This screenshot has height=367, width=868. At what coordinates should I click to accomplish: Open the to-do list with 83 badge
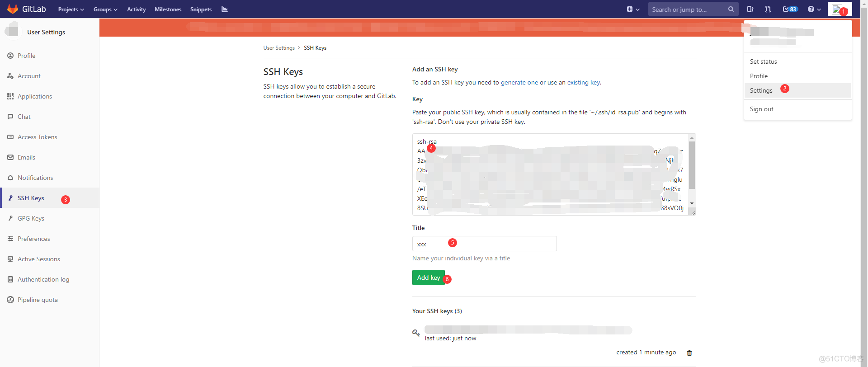click(x=790, y=9)
